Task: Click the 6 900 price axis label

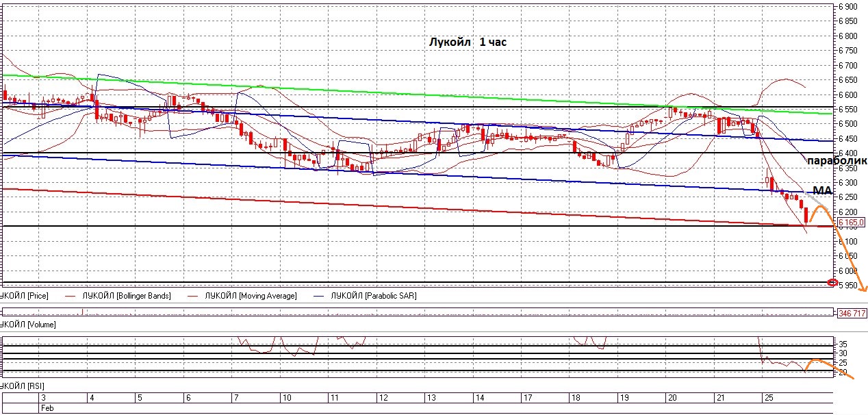Action: pos(847,6)
